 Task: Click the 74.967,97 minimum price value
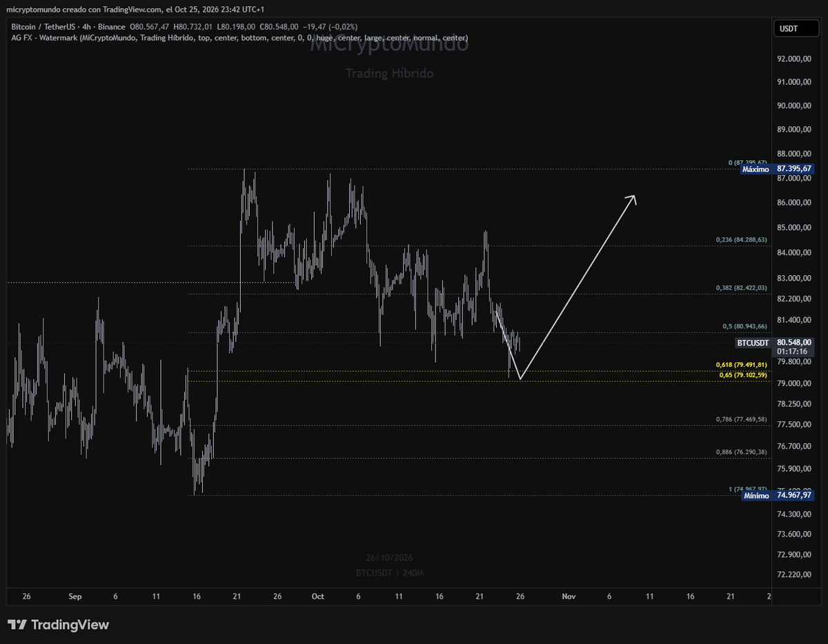pos(793,495)
